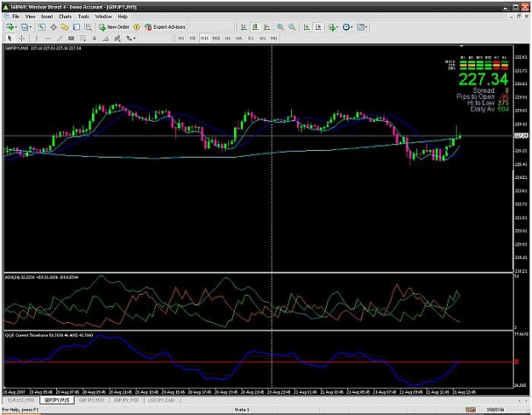The height and width of the screenshot is (415, 532).
Task: Open the chart templates icon
Action: [x=360, y=26]
